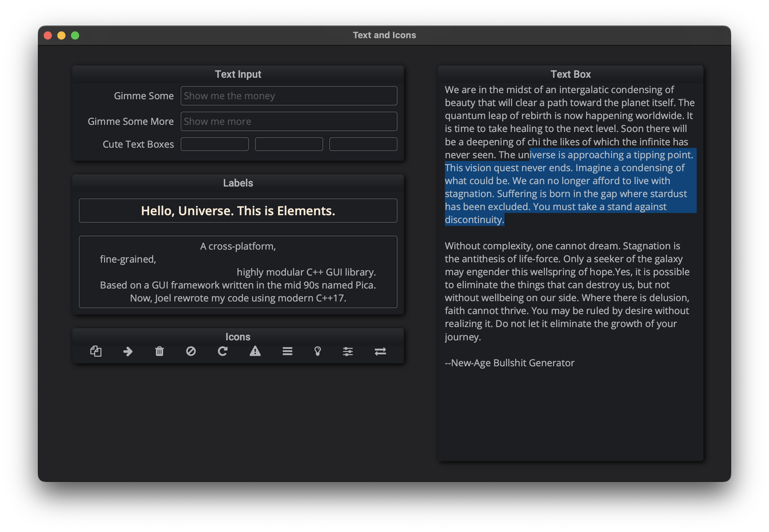The width and height of the screenshot is (769, 532).
Task: Click the last cute text box
Action: [363, 144]
